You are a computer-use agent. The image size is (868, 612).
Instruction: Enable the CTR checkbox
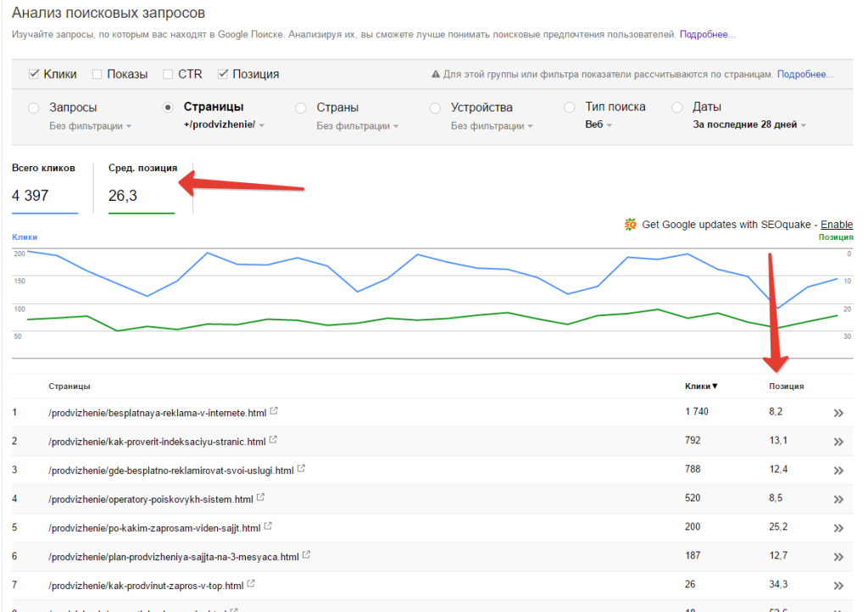(169, 74)
